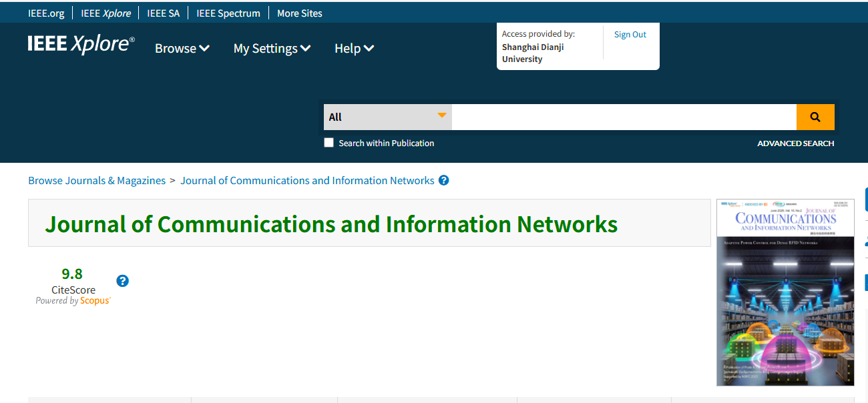The image size is (868, 403).
Task: Expand the My Settings menu
Action: point(272,48)
